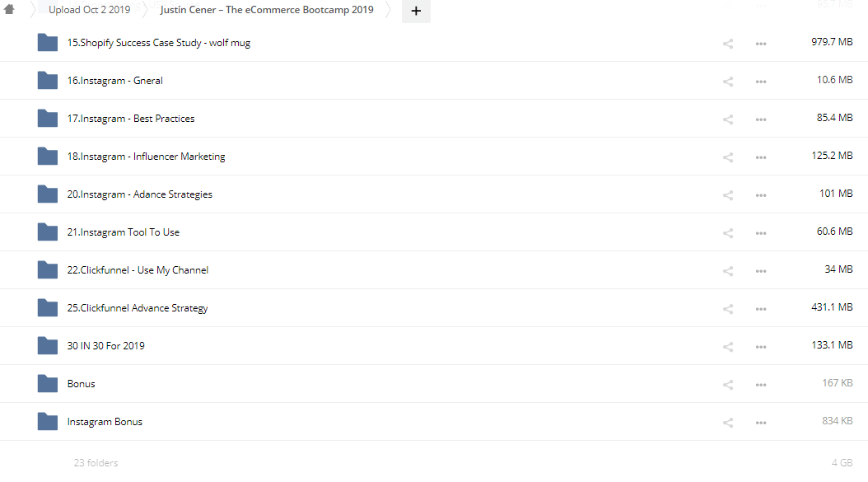Select Justin Cener eCommerce Bootcamp 2019 breadcrumb
The width and height of the screenshot is (868, 482).
tap(267, 10)
